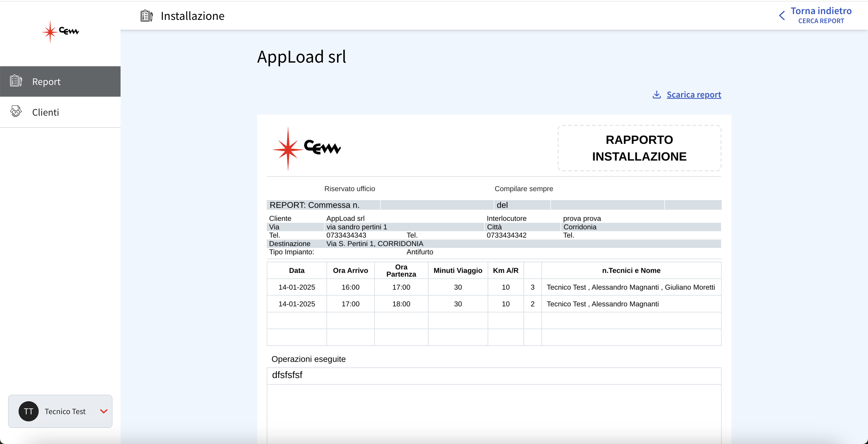Click the dfsfsfsf operations text field
Image resolution: width=868 pixels, height=444 pixels.
coord(494,376)
